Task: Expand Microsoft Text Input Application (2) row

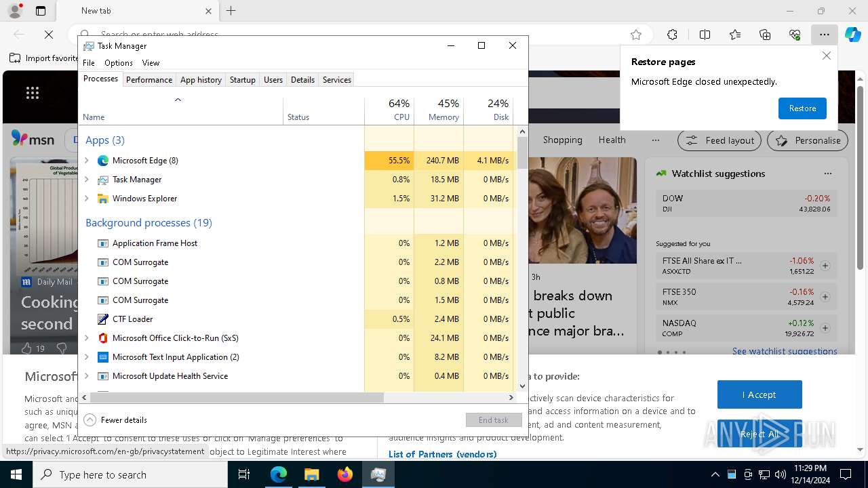Action: pos(86,357)
